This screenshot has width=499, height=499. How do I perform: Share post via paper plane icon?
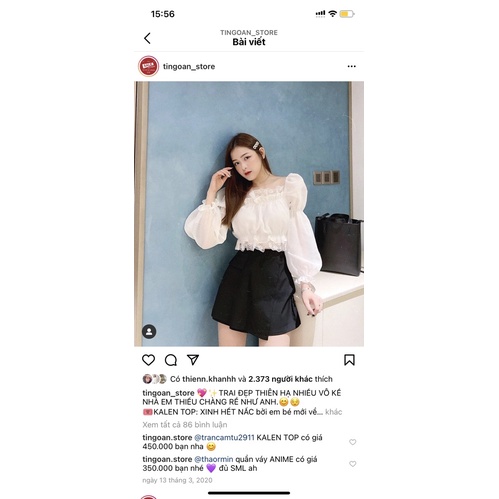pyautogui.click(x=193, y=360)
